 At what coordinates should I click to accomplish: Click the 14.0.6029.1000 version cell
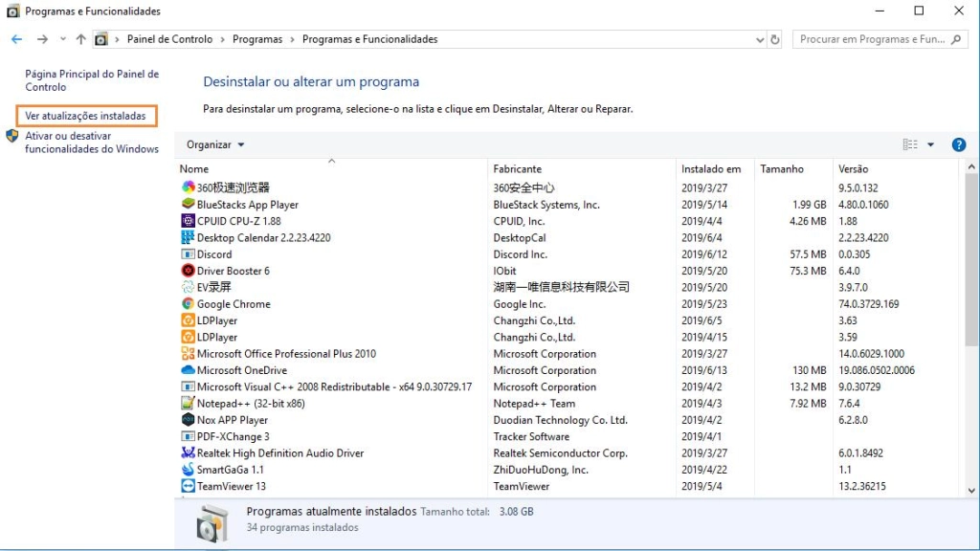(x=871, y=354)
